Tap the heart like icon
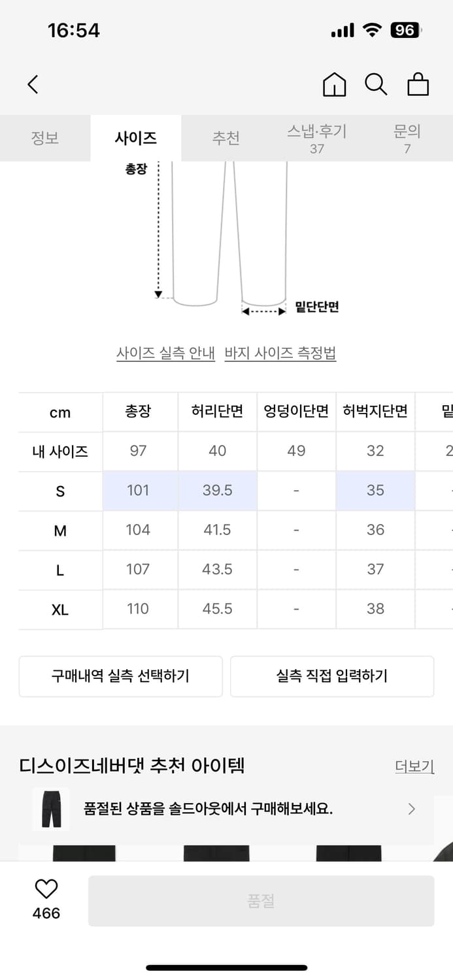This screenshot has height=980, width=453. pyautogui.click(x=46, y=889)
